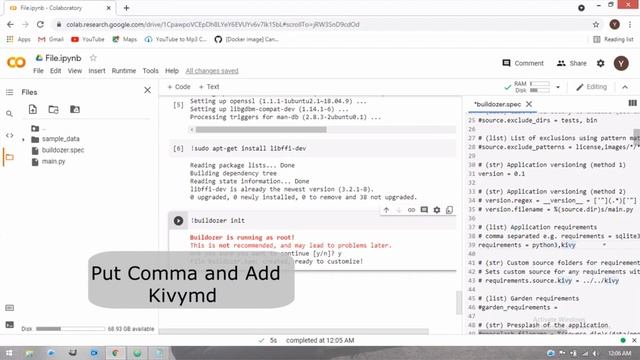This screenshot has height=360, width=640.
Task: Click browser back arrow
Action: (x=10, y=24)
